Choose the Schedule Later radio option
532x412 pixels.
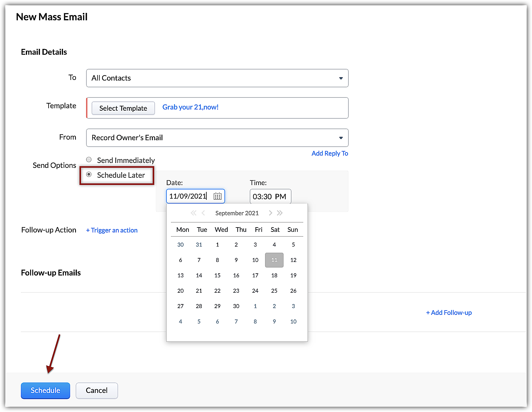pyautogui.click(x=89, y=175)
